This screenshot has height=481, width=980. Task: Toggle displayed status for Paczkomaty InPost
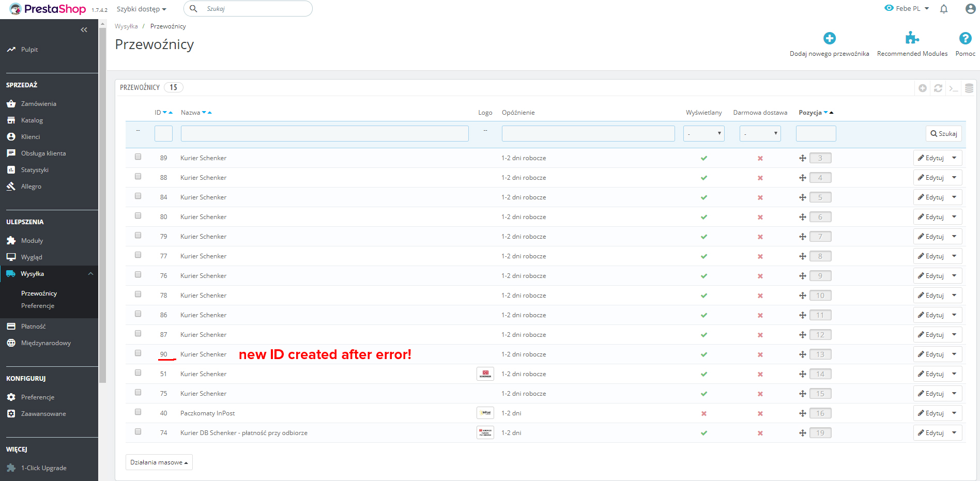pos(704,413)
